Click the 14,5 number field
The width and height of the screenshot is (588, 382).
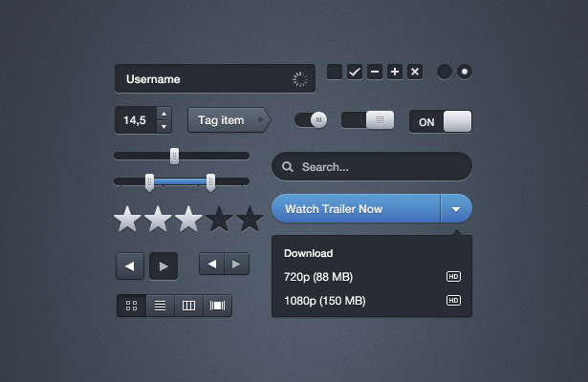pyautogui.click(x=136, y=119)
